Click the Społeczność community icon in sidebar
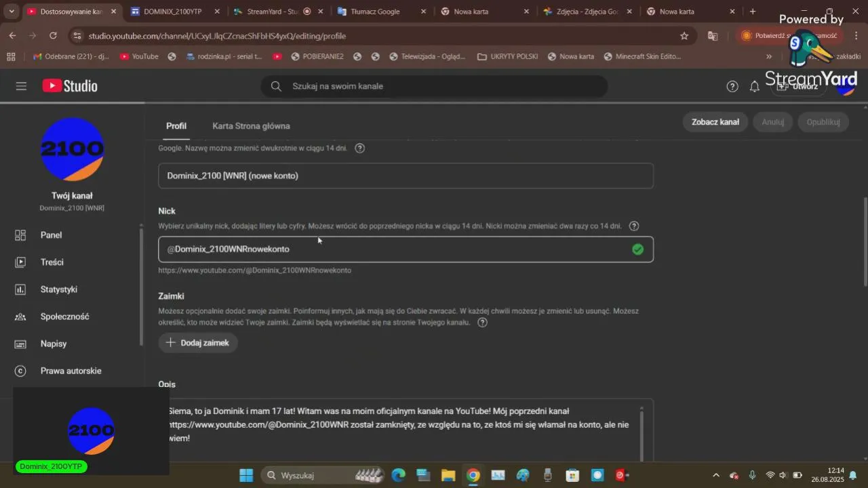The width and height of the screenshot is (868, 488). 20,317
